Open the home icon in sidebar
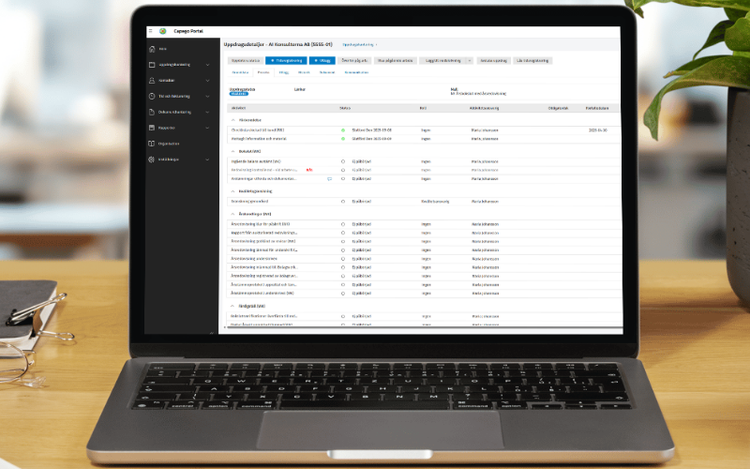This screenshot has height=469, width=750. (151, 49)
